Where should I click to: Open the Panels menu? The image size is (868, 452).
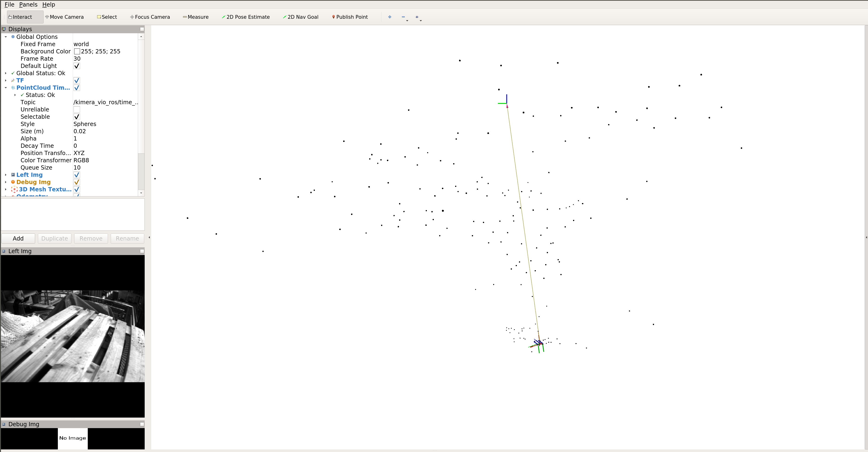(28, 4)
